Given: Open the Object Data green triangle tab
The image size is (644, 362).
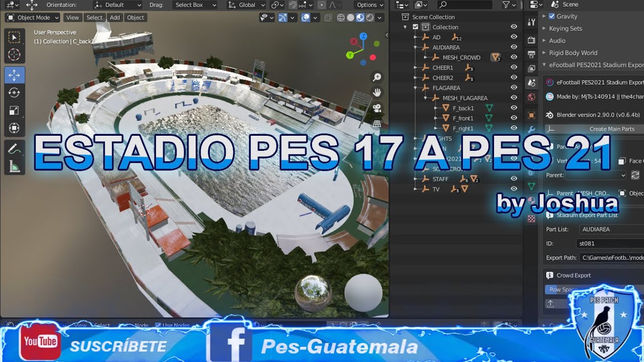Looking at the screenshot, I should (x=531, y=186).
